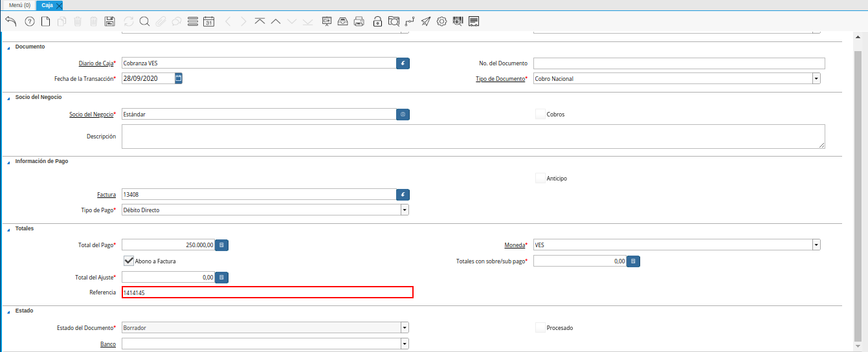Click the undo changes arrow icon
Screen dimensions: 868x352
click(10, 21)
